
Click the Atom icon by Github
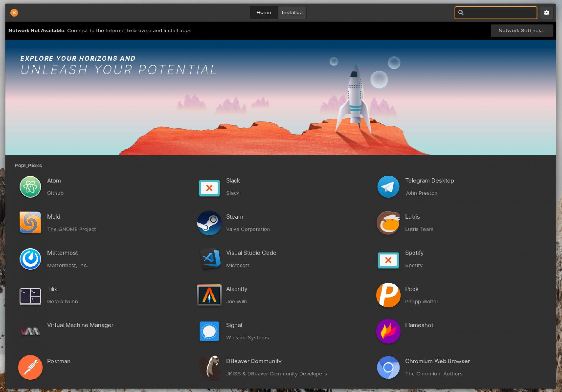30,187
